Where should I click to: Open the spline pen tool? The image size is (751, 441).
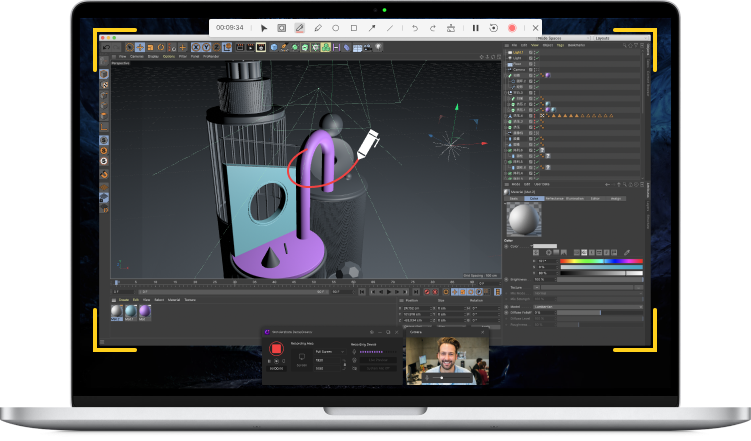[284, 47]
